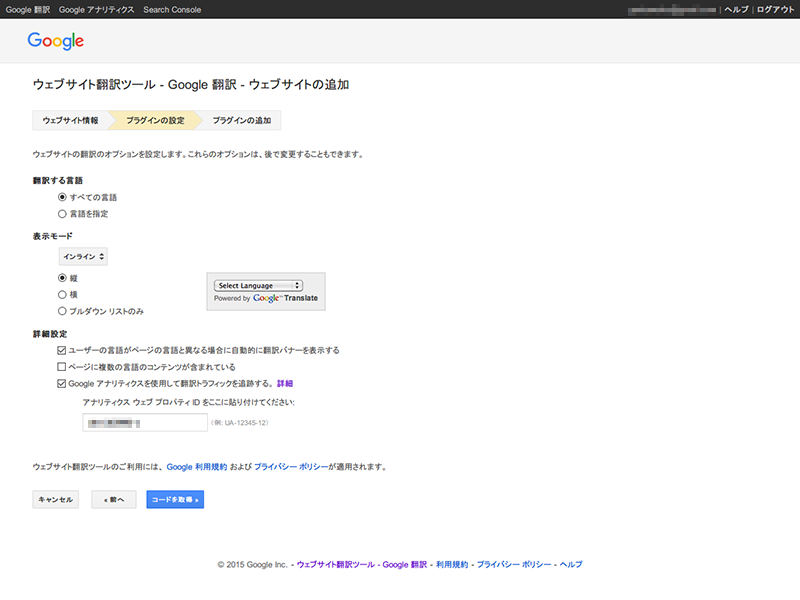800x600 pixels.
Task: Open the 詳細 link for Analytics tracking
Action: click(x=285, y=384)
